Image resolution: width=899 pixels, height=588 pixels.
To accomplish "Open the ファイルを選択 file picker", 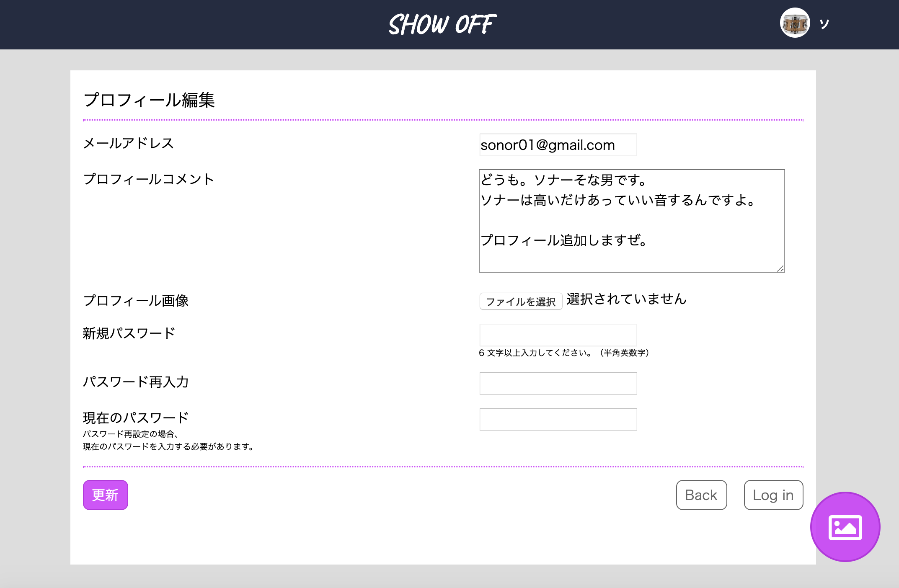I will (x=521, y=301).
